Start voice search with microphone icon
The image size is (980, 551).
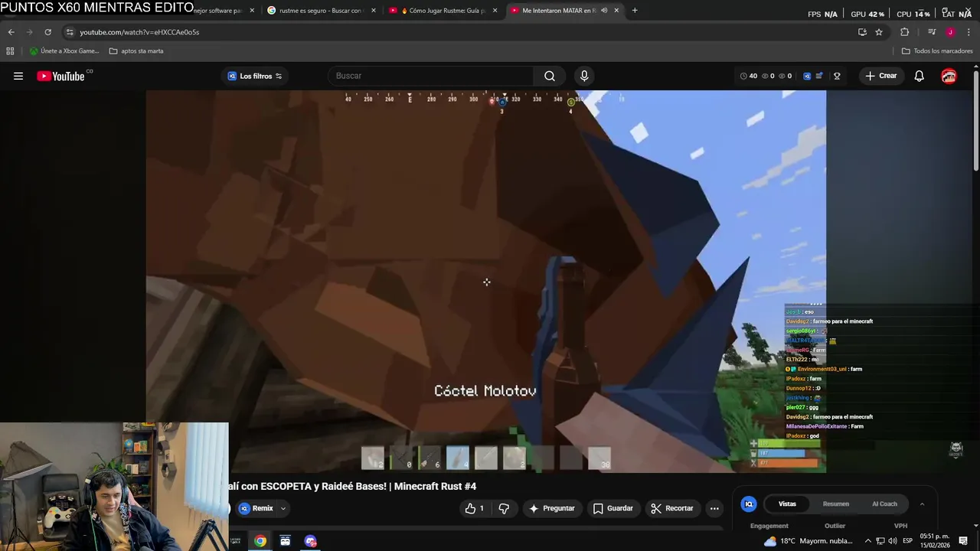click(x=584, y=76)
